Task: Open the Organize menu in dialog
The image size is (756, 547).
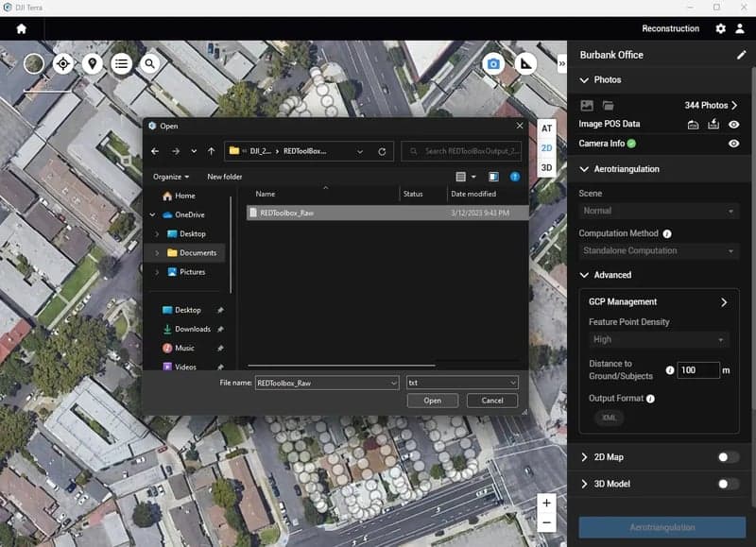Action: [x=171, y=177]
